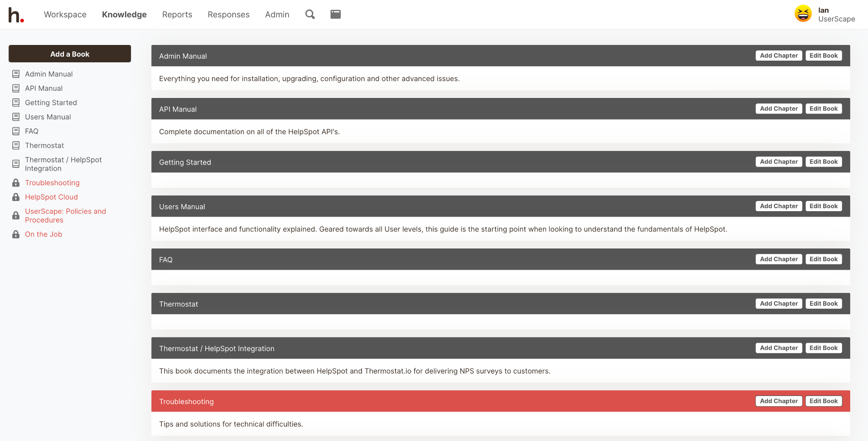Open HelpSpot Cloud in the sidebar

point(51,197)
